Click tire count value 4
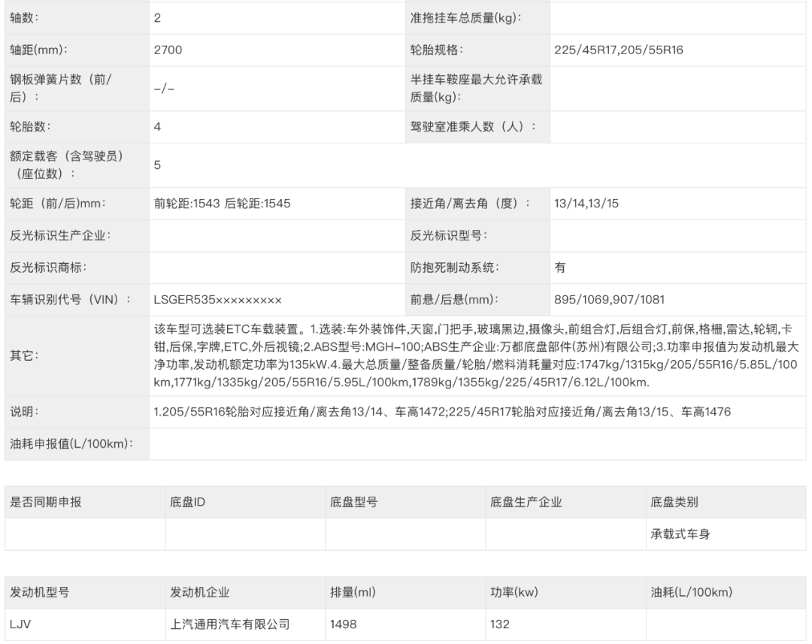Image resolution: width=812 pixels, height=644 pixels. coord(157,127)
